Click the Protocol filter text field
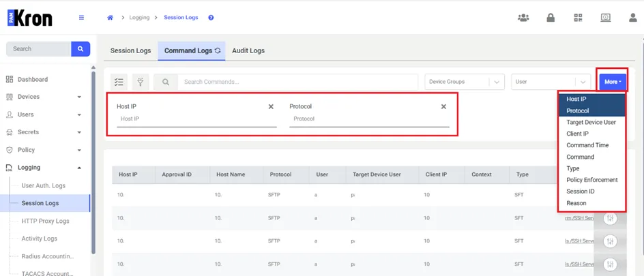The image size is (644, 276). tap(369, 119)
